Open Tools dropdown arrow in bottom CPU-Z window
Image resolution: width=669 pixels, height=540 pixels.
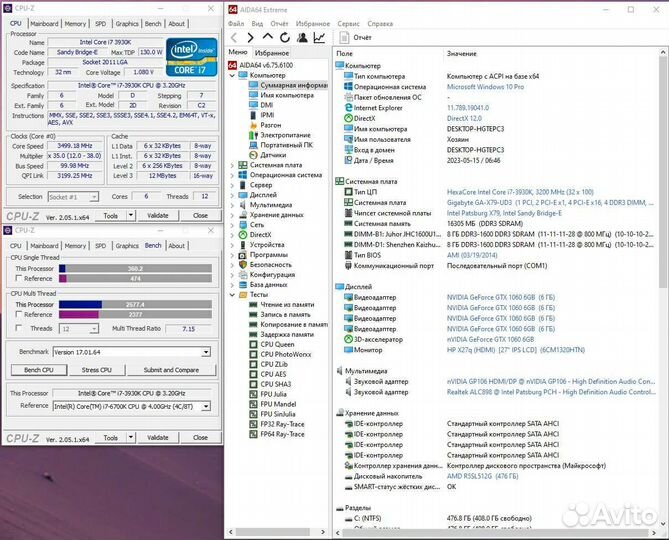(x=131, y=437)
